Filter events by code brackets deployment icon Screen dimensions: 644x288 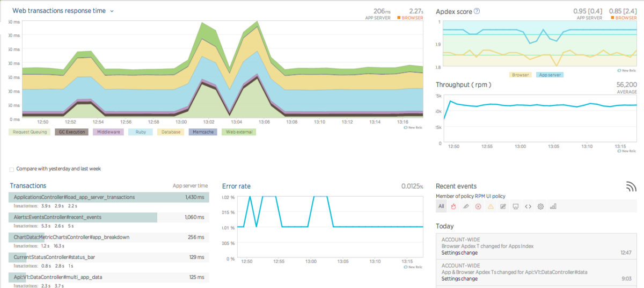coord(528,206)
